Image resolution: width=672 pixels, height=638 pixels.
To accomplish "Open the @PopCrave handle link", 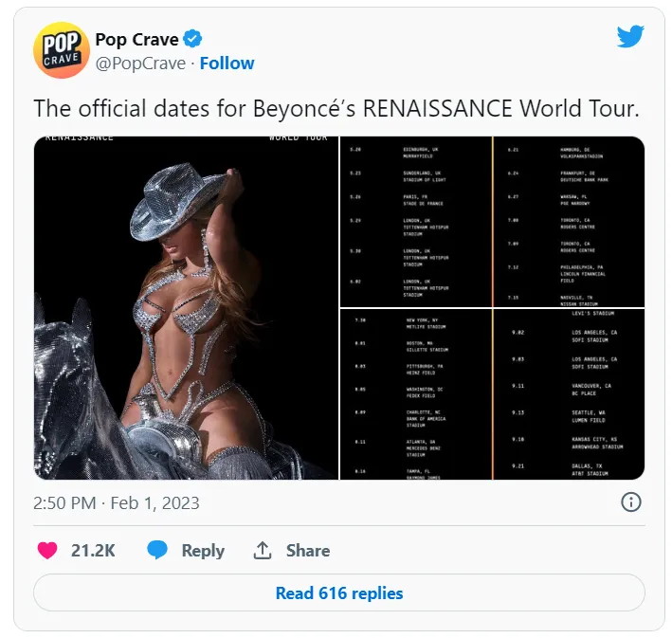I will pos(138,64).
